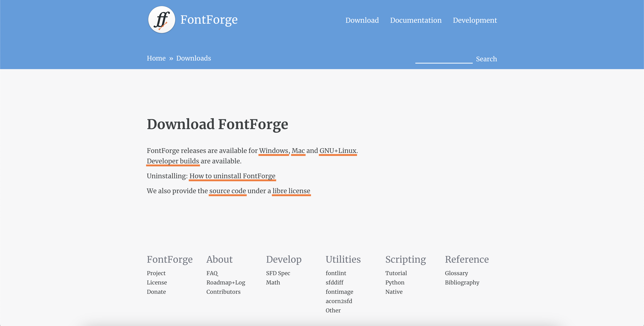Click the FontForge ff logo icon

162,20
